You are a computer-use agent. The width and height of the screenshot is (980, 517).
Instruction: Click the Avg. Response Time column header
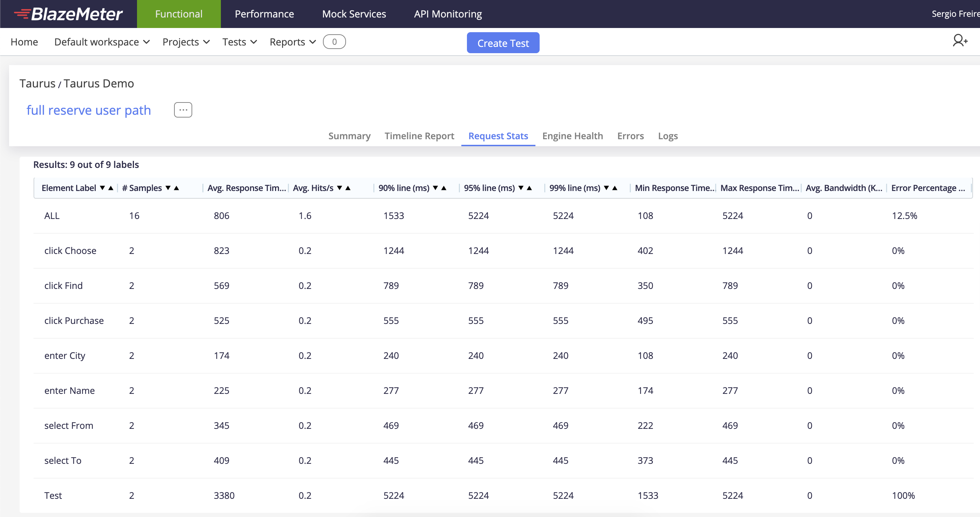coord(246,188)
